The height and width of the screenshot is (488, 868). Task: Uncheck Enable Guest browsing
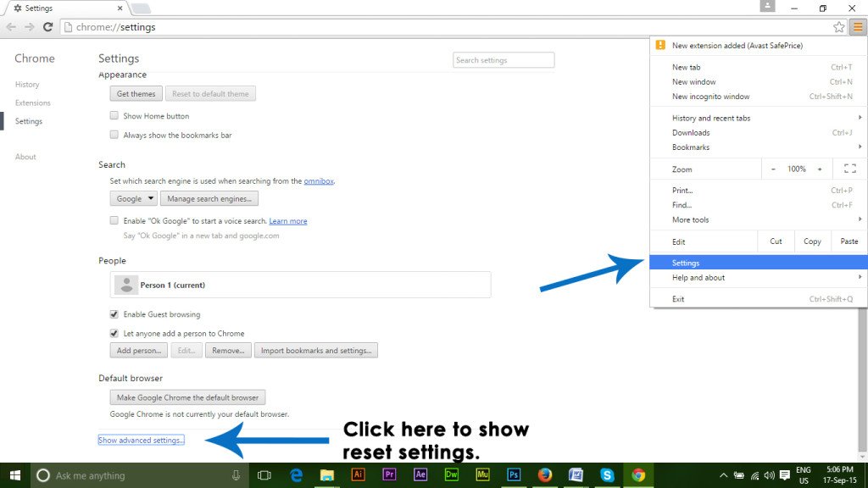(x=114, y=313)
